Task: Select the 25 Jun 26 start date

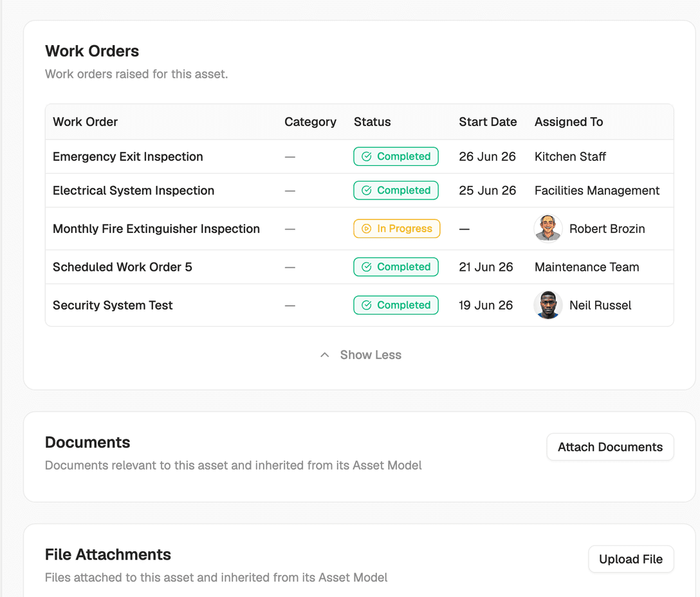Action: click(487, 190)
